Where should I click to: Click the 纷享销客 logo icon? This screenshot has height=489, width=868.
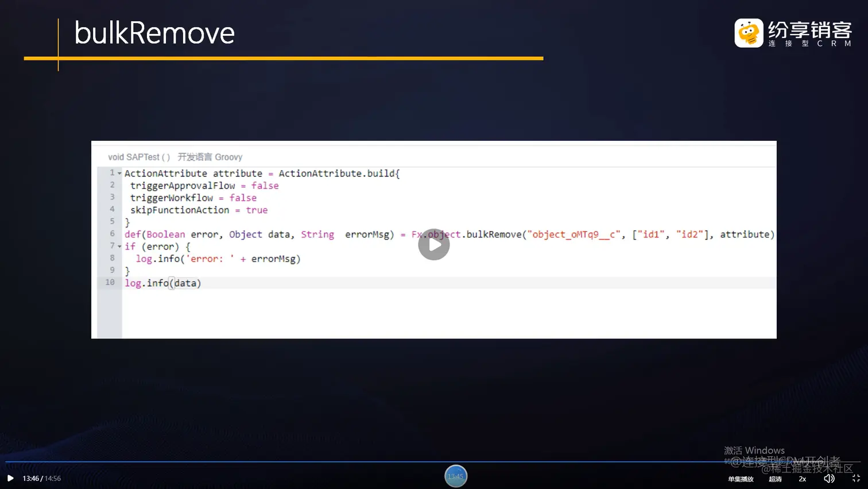[749, 33]
